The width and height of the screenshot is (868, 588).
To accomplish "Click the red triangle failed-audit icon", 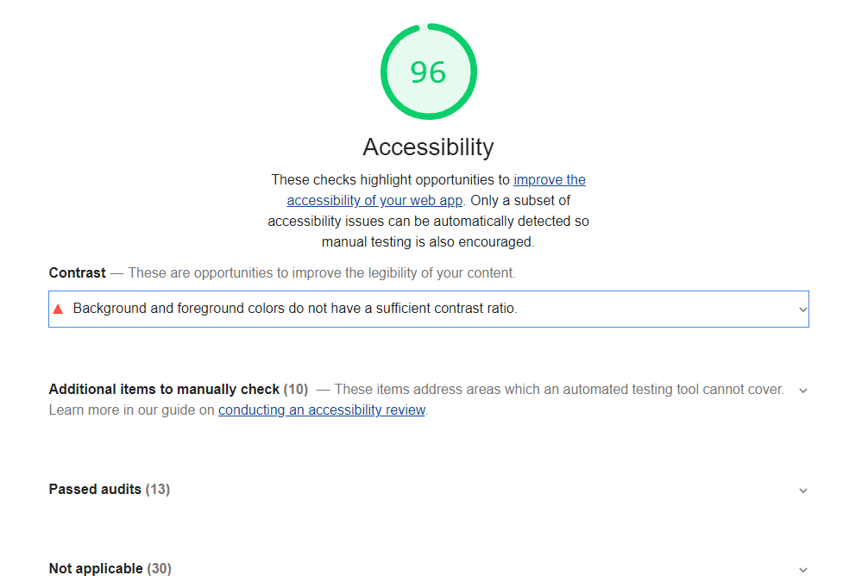I will click(x=58, y=309).
